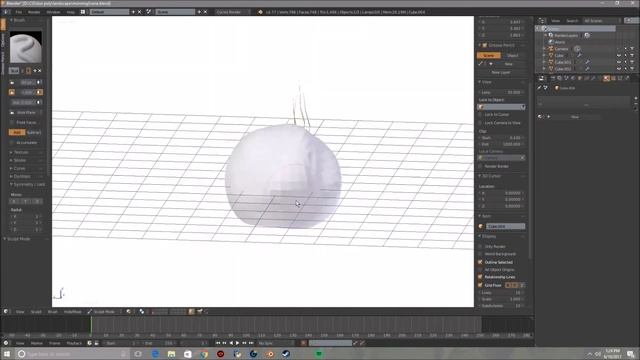640x360 pixels.
Task: Toggle the Only Render checkbox
Action: pyautogui.click(x=480, y=247)
